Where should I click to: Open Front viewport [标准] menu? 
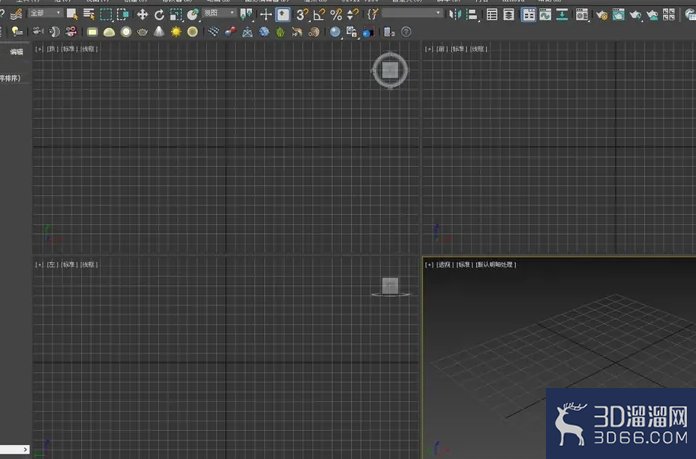coord(459,49)
